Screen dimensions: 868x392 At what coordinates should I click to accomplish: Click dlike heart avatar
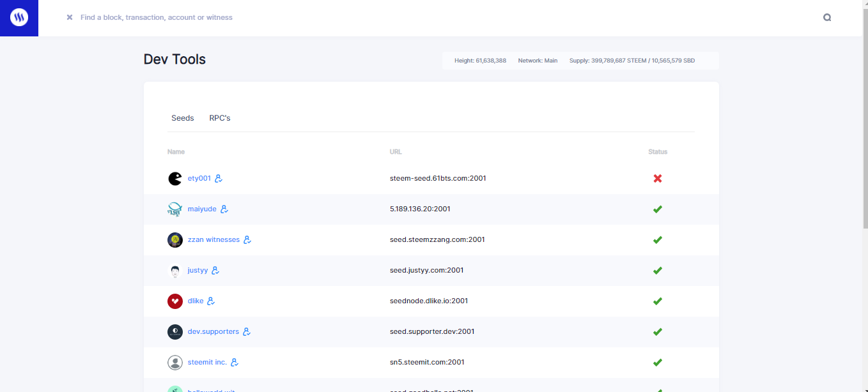click(x=175, y=301)
